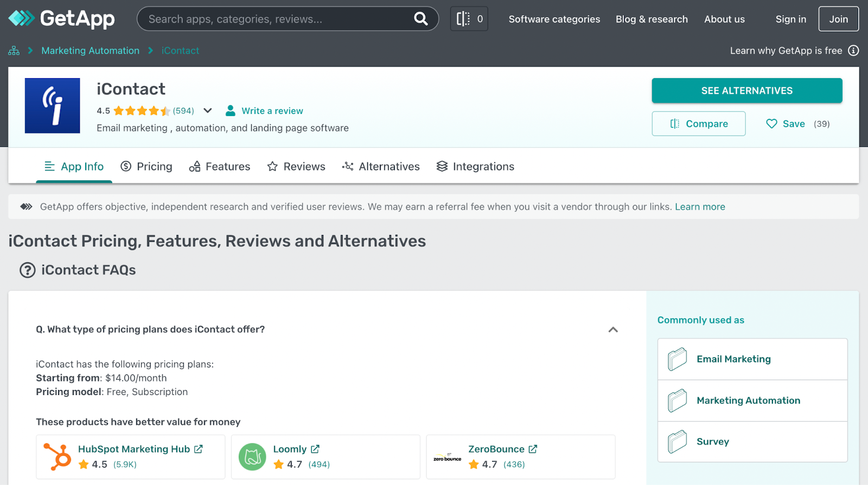Click Marketing Automation breadcrumb link
The image size is (868, 485).
pyautogui.click(x=90, y=50)
